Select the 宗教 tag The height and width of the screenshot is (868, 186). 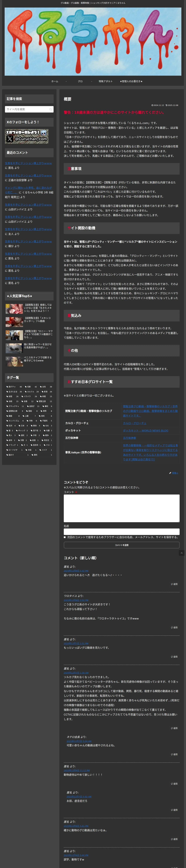[22, 440]
